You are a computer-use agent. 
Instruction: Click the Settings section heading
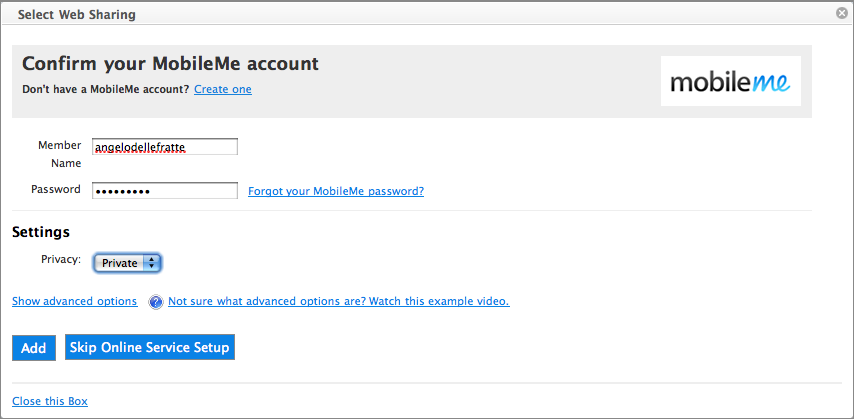[x=41, y=232]
